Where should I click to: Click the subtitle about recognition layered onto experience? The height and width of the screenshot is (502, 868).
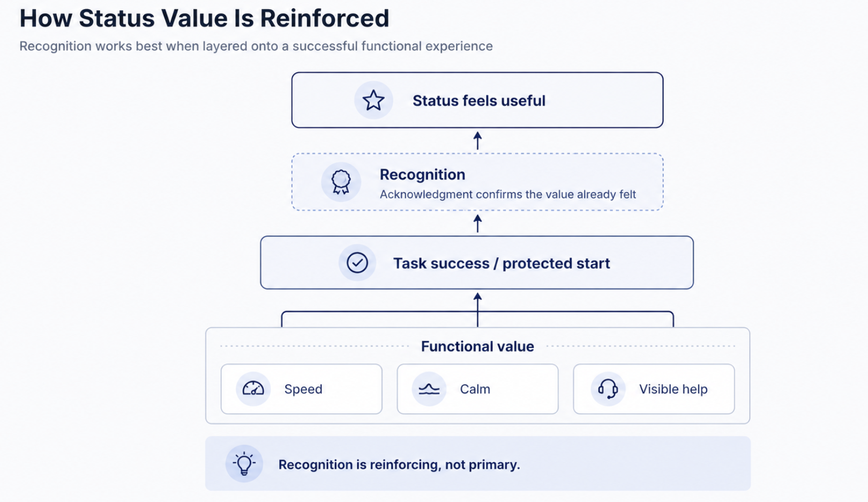click(256, 46)
